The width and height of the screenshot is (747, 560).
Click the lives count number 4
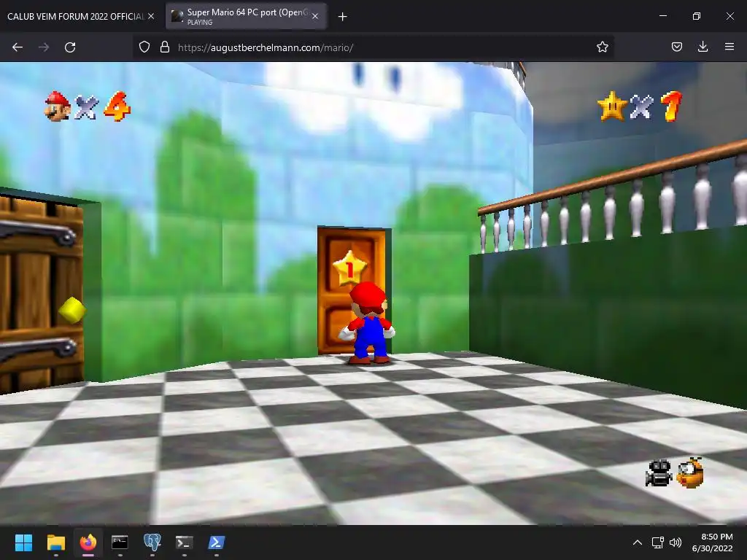coord(117,106)
